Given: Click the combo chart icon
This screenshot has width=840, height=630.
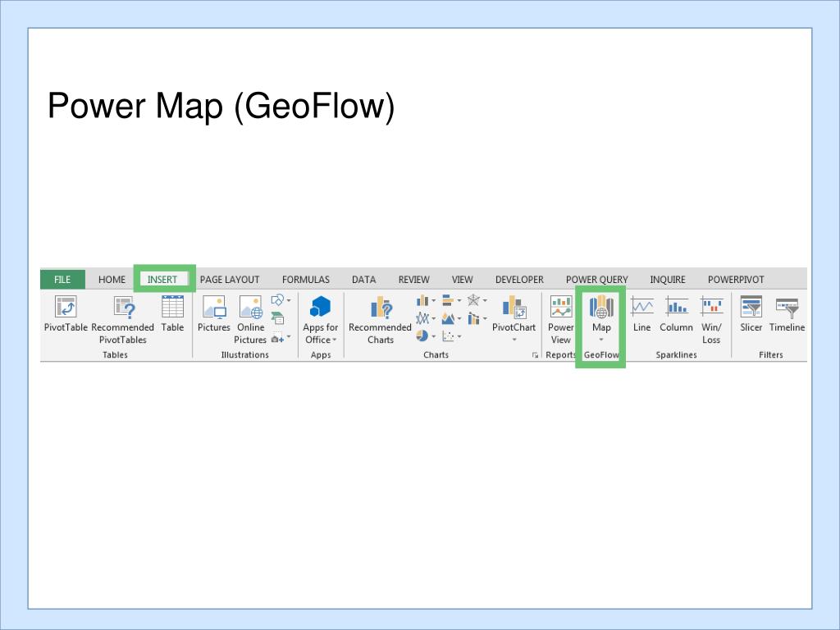Looking at the screenshot, I should point(473,319).
